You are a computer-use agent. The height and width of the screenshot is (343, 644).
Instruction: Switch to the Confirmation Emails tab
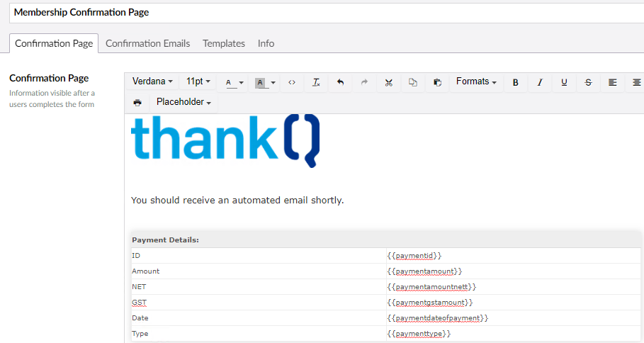click(x=147, y=43)
